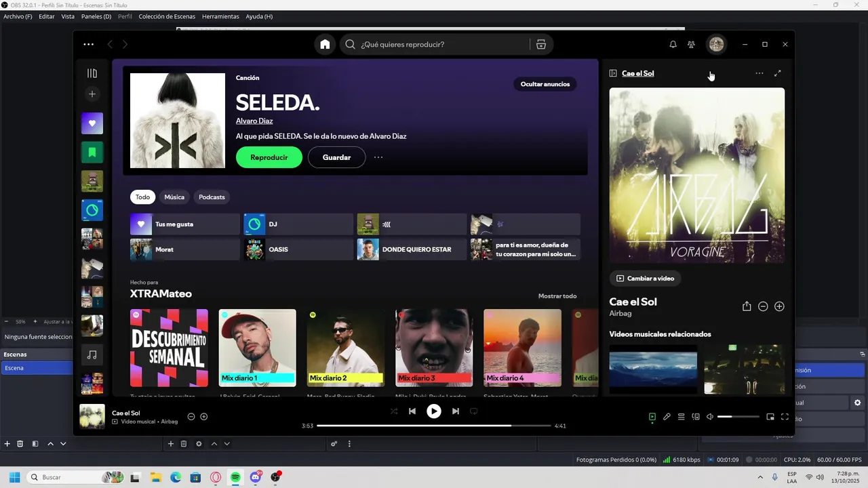Open the DJ playlist icon in sidebar
The width and height of the screenshot is (868, 488).
coord(92,210)
